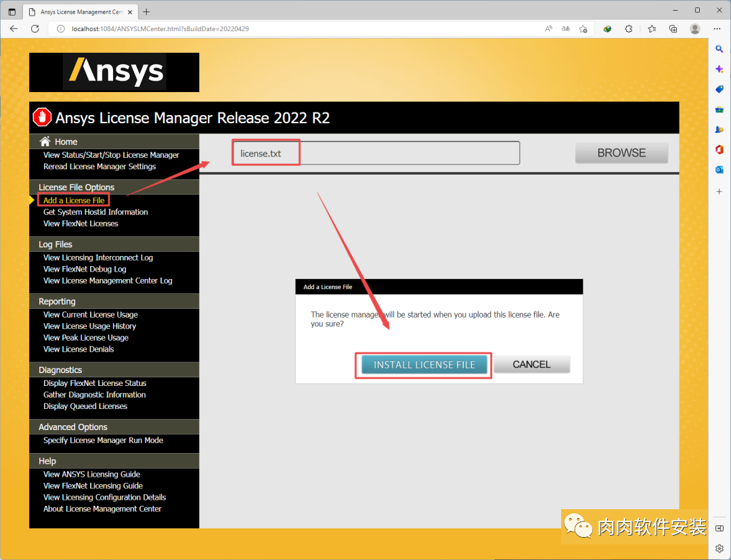Open the sidebar Outlook icon
731x560 pixels.
pos(719,170)
